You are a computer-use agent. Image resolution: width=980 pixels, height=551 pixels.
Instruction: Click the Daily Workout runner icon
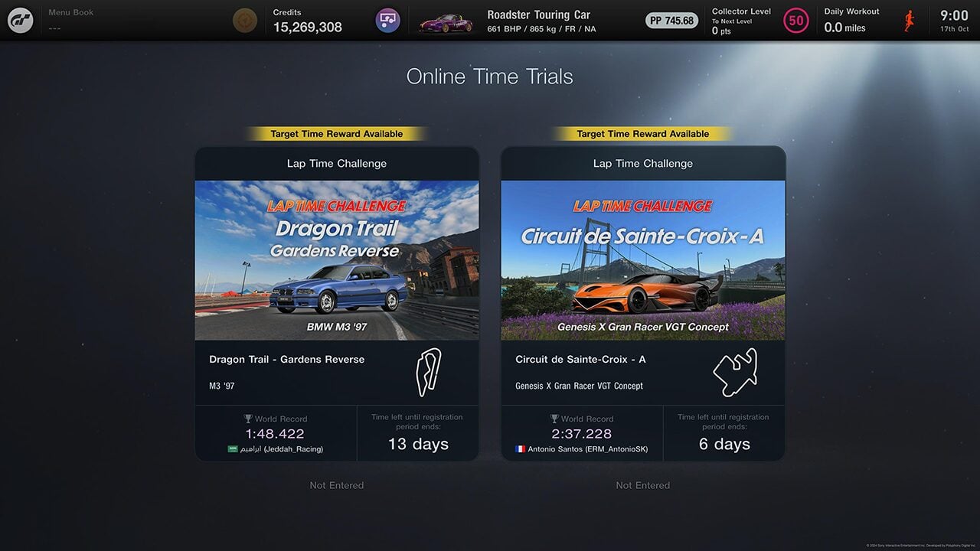[910, 21]
